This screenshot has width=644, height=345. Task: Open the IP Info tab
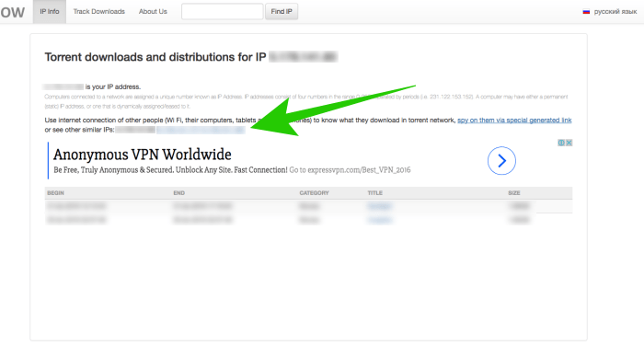click(x=50, y=11)
